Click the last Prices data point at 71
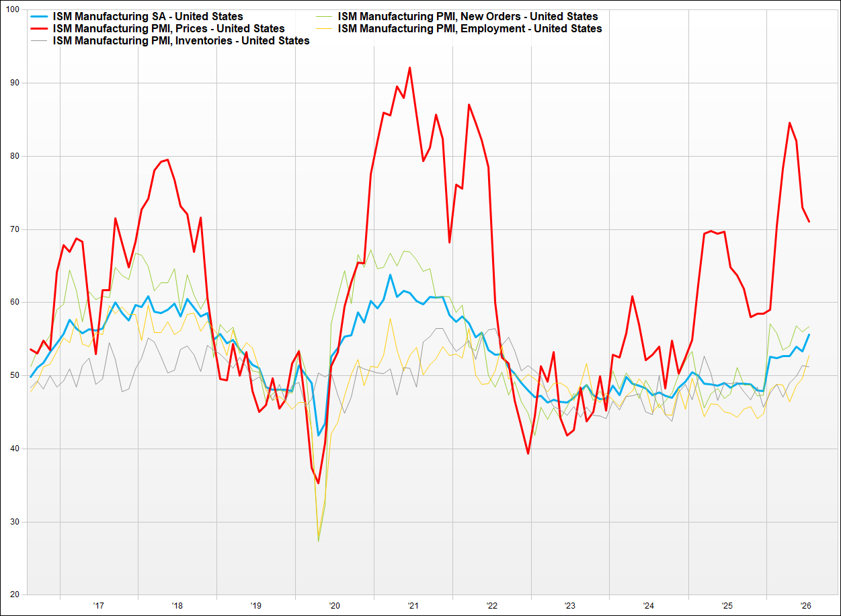Image resolution: width=841 pixels, height=616 pixels. point(809,222)
